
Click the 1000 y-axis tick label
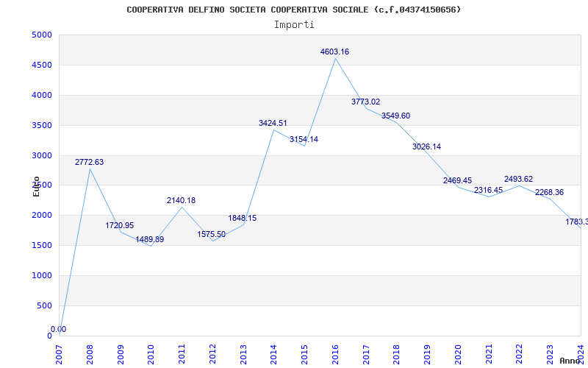[42, 275]
